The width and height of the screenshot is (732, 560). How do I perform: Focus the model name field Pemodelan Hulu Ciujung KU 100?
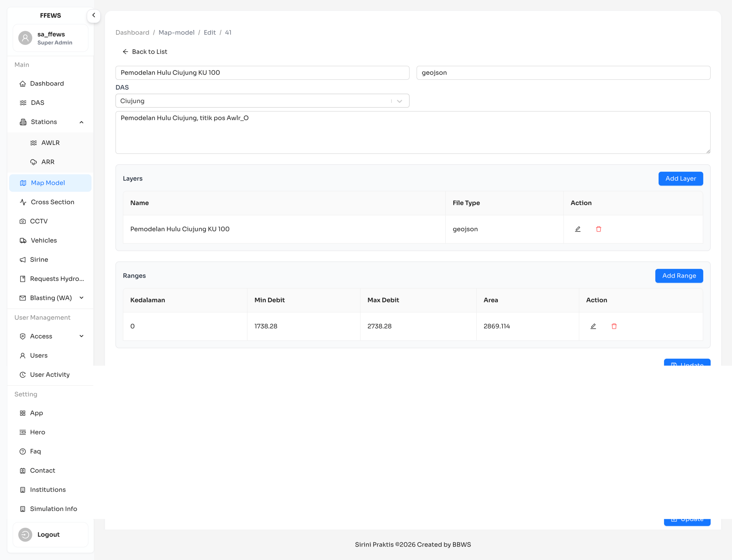pos(262,73)
